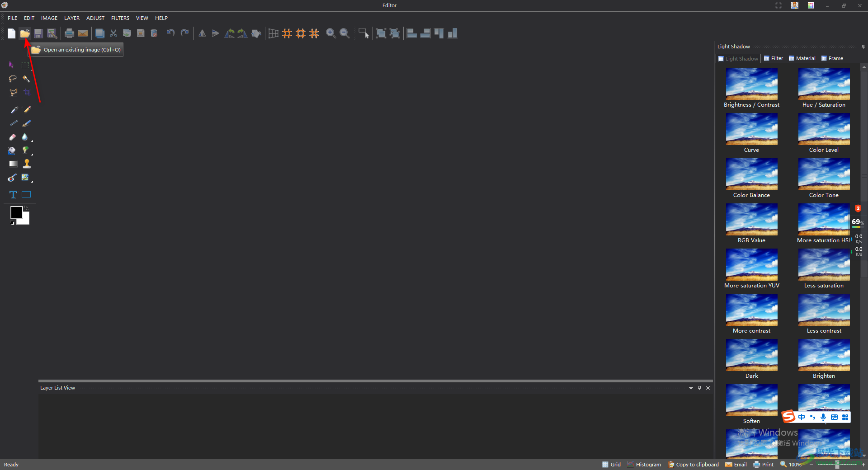
Task: Select the Clone Stamp tool
Action: click(27, 164)
